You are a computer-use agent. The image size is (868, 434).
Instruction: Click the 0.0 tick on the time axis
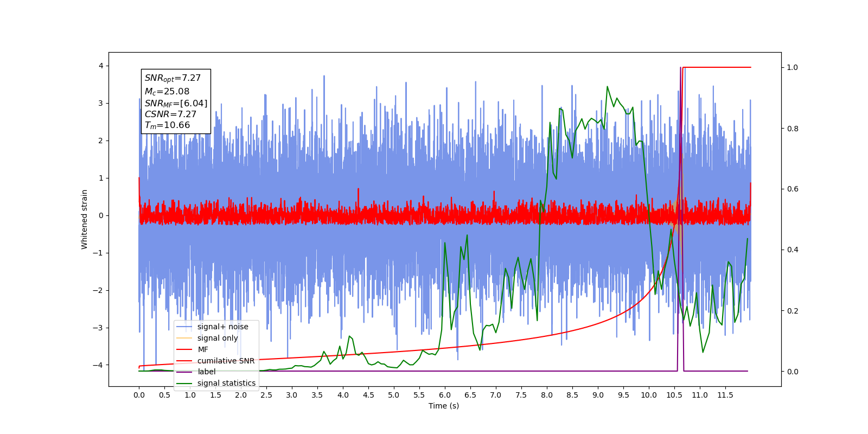point(139,395)
